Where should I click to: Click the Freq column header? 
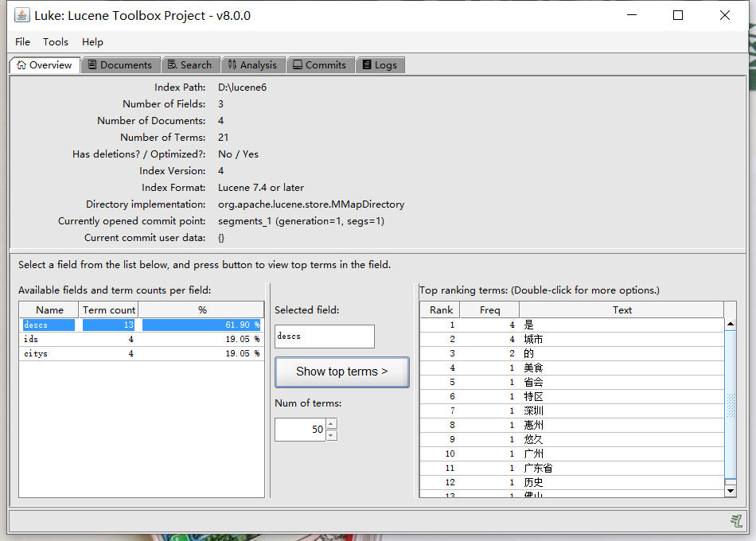(490, 310)
